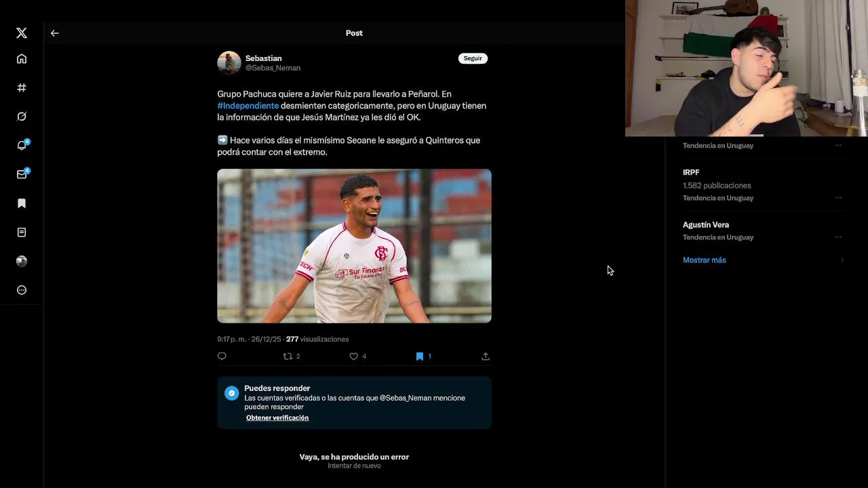Go back using the arrow icon
The height and width of the screenshot is (488, 868).
pos(55,33)
